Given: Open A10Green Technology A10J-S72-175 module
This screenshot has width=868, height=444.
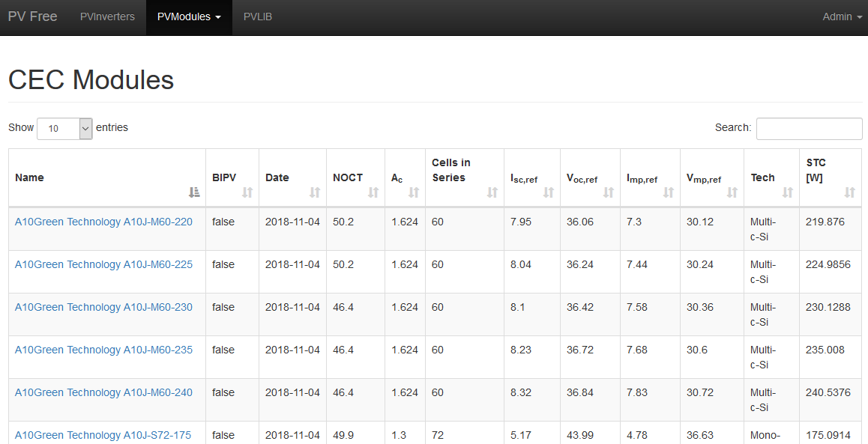Looking at the screenshot, I should pos(103,435).
